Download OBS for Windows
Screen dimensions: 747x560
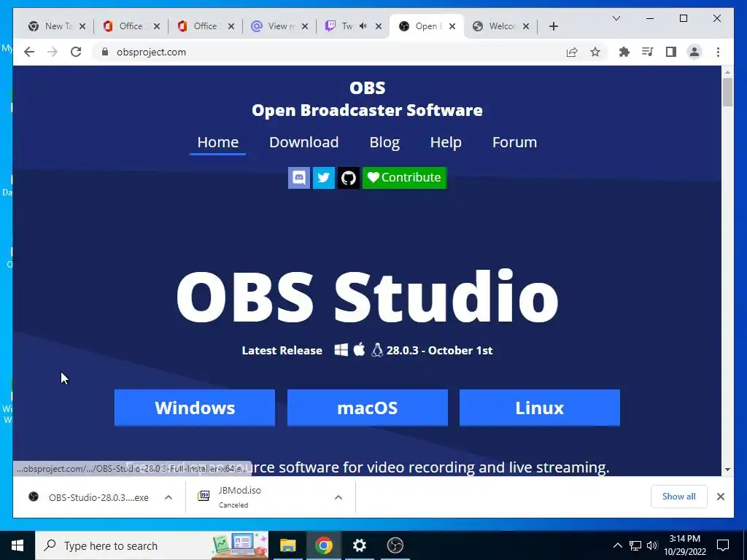coord(194,408)
